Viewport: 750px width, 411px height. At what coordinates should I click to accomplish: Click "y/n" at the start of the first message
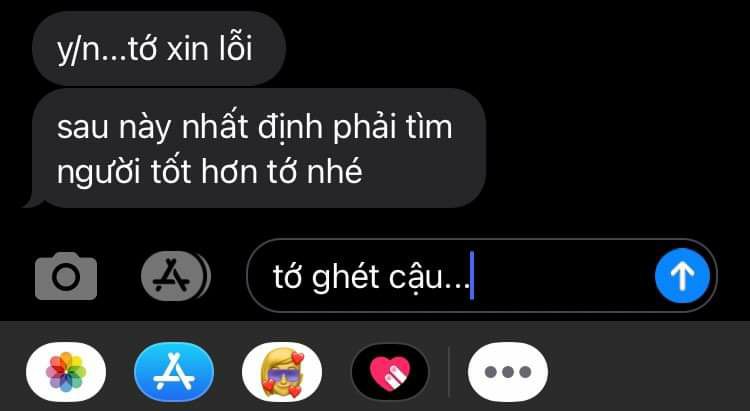tap(76, 51)
